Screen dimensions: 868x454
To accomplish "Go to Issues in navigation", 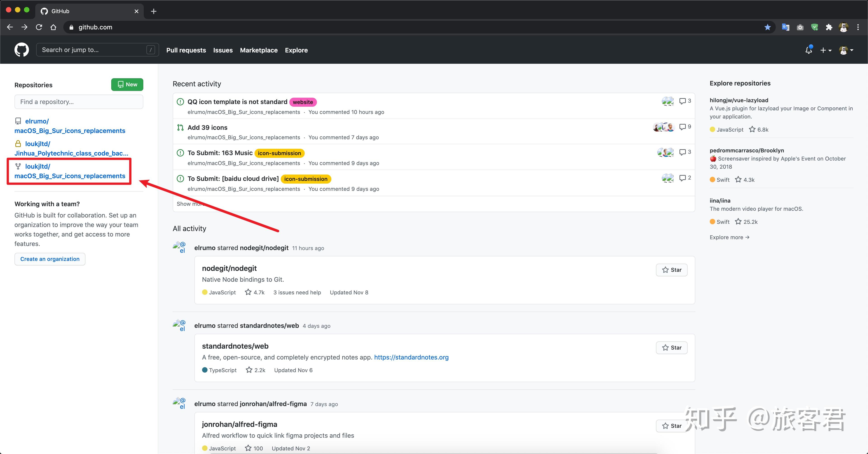I will click(223, 50).
